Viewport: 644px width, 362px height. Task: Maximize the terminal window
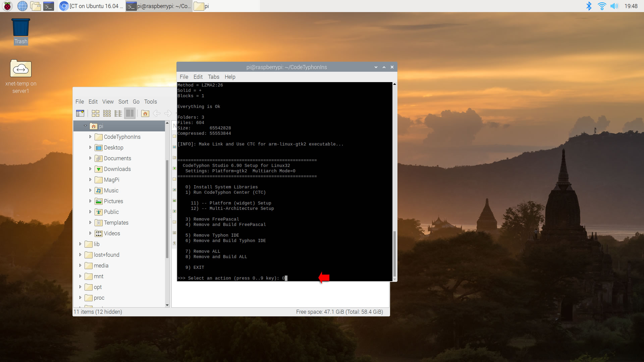click(384, 67)
